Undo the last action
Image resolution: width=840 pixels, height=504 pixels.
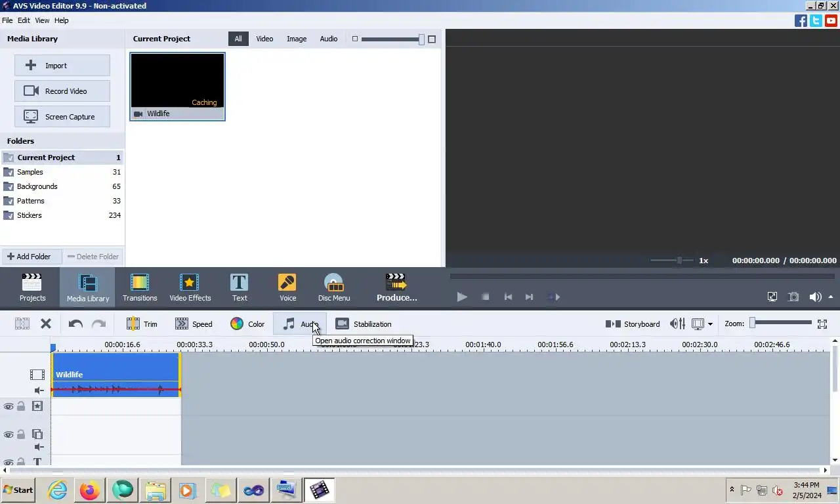(75, 324)
